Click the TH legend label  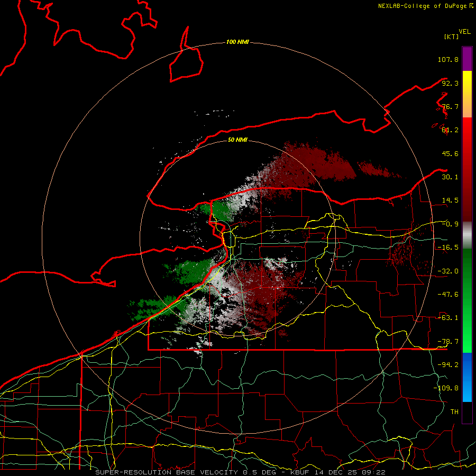tap(454, 412)
